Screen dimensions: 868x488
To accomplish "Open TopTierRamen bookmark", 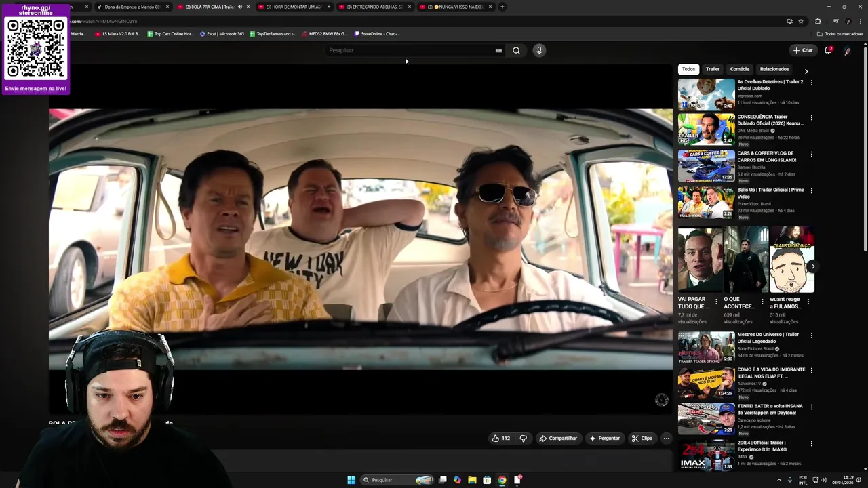I will pos(273,34).
